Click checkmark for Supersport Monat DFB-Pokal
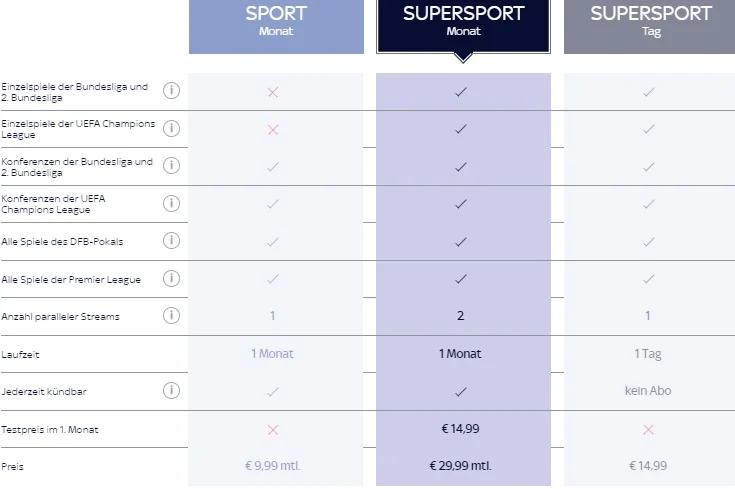Viewport: 735px width, 489px height. pyautogui.click(x=461, y=241)
